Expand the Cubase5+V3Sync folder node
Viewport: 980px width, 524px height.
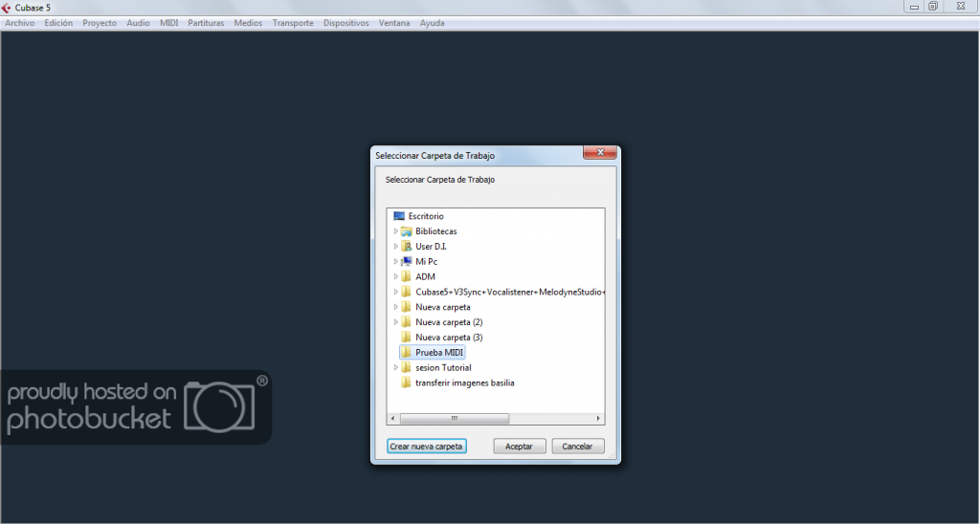click(x=395, y=292)
